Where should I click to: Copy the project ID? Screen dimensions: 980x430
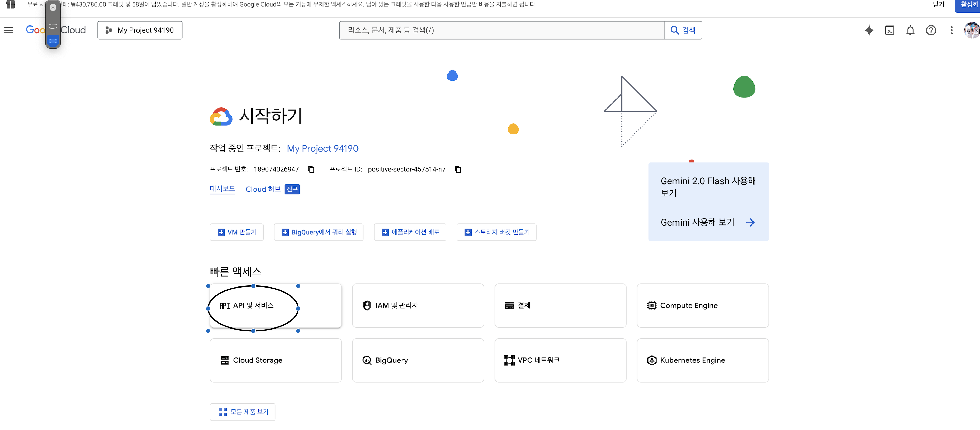click(x=458, y=169)
